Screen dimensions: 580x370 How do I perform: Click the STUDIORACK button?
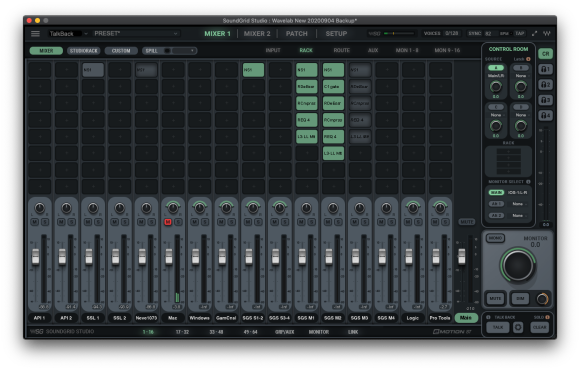click(x=84, y=51)
